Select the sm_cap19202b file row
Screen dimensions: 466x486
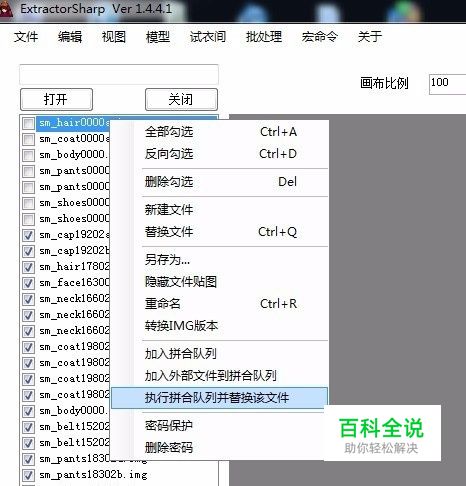click(x=74, y=251)
